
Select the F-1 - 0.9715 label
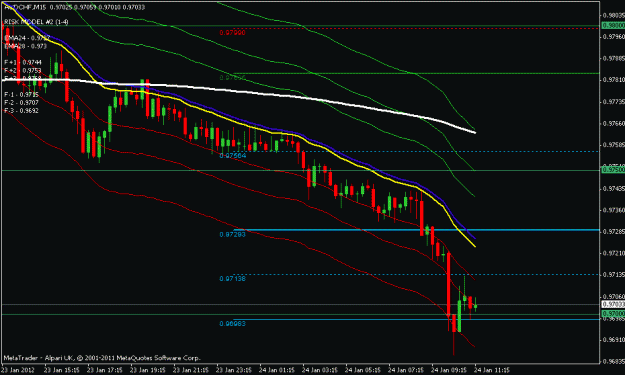tap(22, 95)
